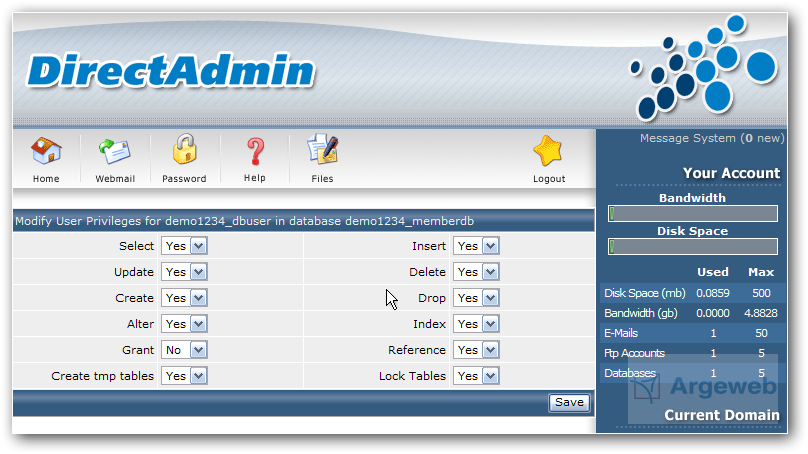Click the DirectAdmin logo
Screen dimensions: 808x454
(x=171, y=71)
